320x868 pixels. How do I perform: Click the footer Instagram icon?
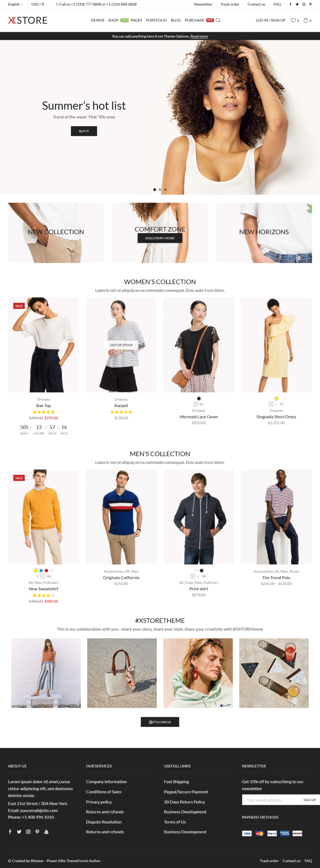coord(28,832)
